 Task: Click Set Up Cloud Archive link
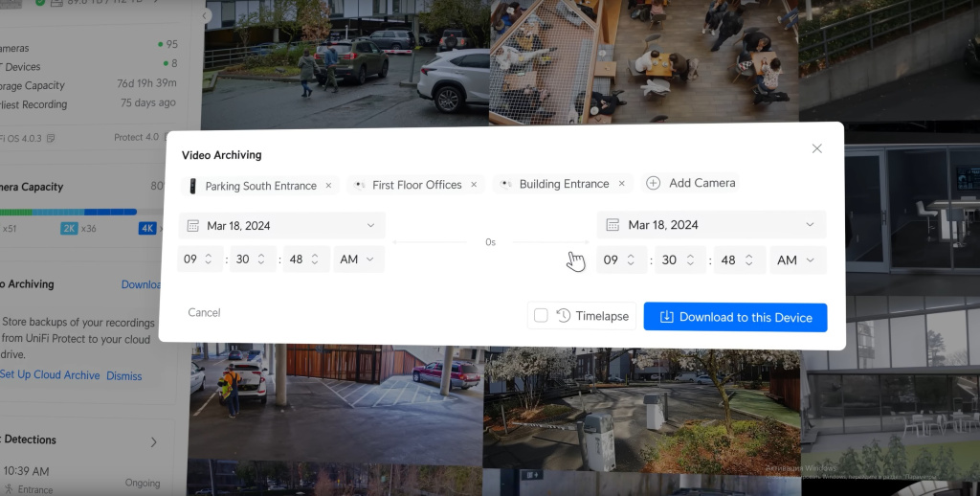point(50,375)
